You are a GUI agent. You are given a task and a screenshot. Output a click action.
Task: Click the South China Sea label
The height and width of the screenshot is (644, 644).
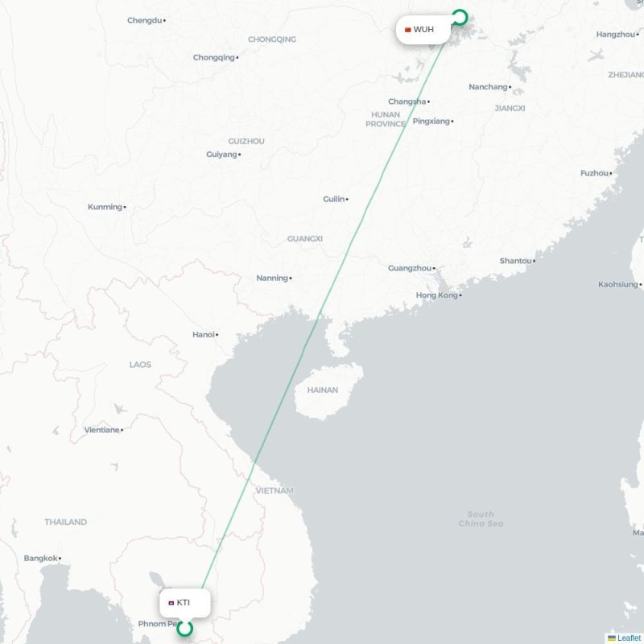[x=481, y=518]
